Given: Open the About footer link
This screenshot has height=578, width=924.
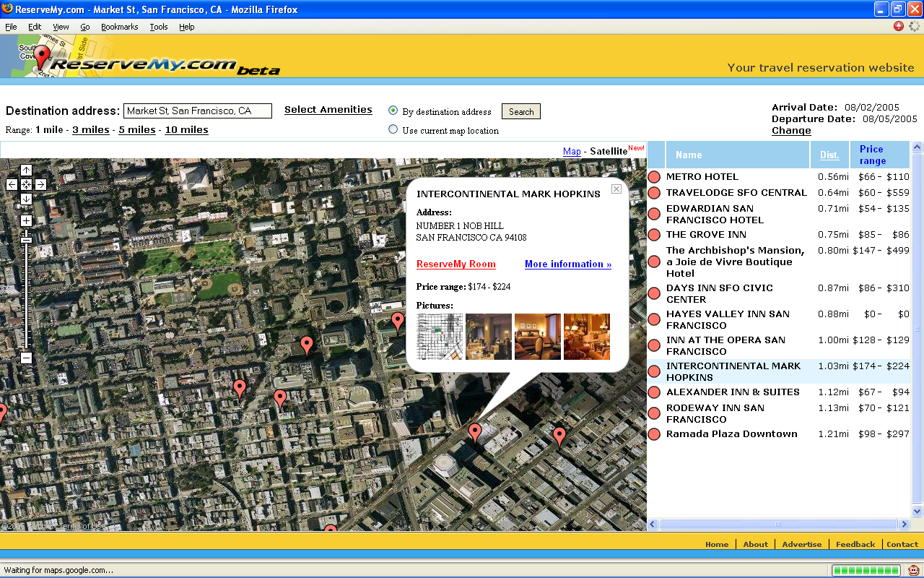Looking at the screenshot, I should [x=756, y=545].
